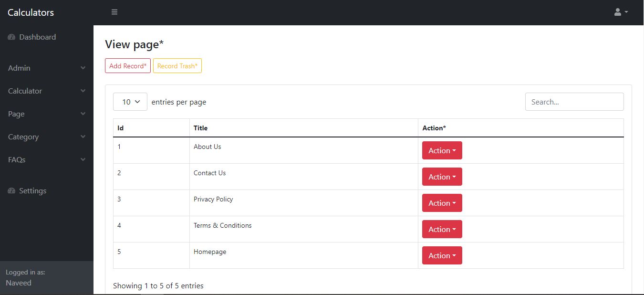The height and width of the screenshot is (295, 644).
Task: Open Action dropdown for About Us
Action: 442,150
